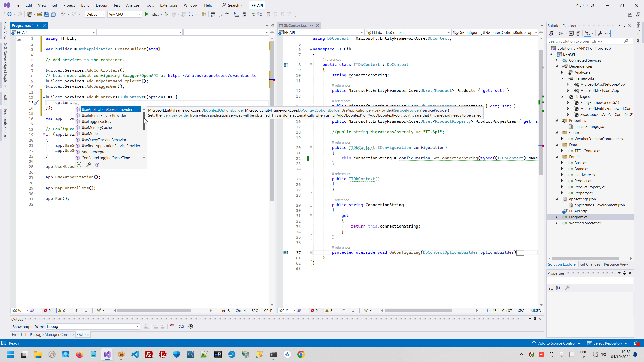Click Add to Source Control in status bar
Viewport: 644px width, 362px height.
[556, 343]
